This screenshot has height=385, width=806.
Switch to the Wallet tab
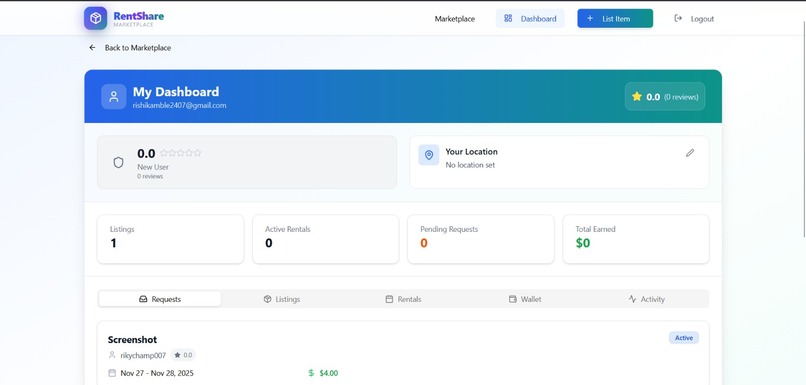tap(525, 299)
